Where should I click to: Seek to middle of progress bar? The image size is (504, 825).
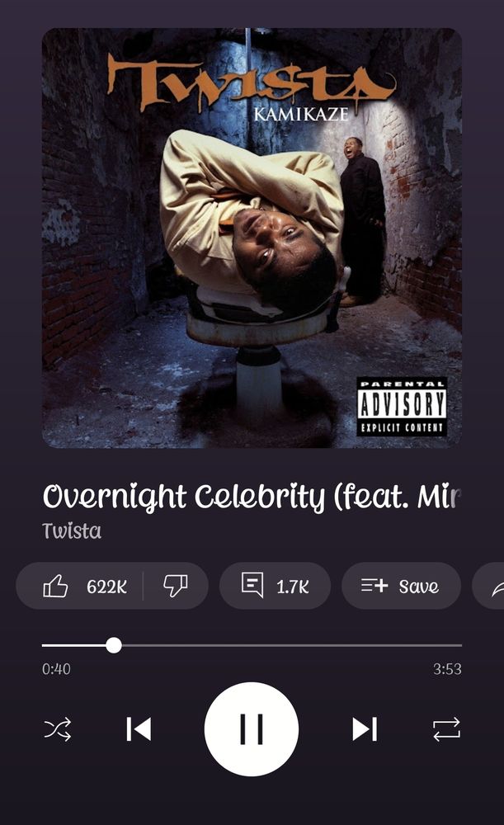pyautogui.click(x=252, y=645)
